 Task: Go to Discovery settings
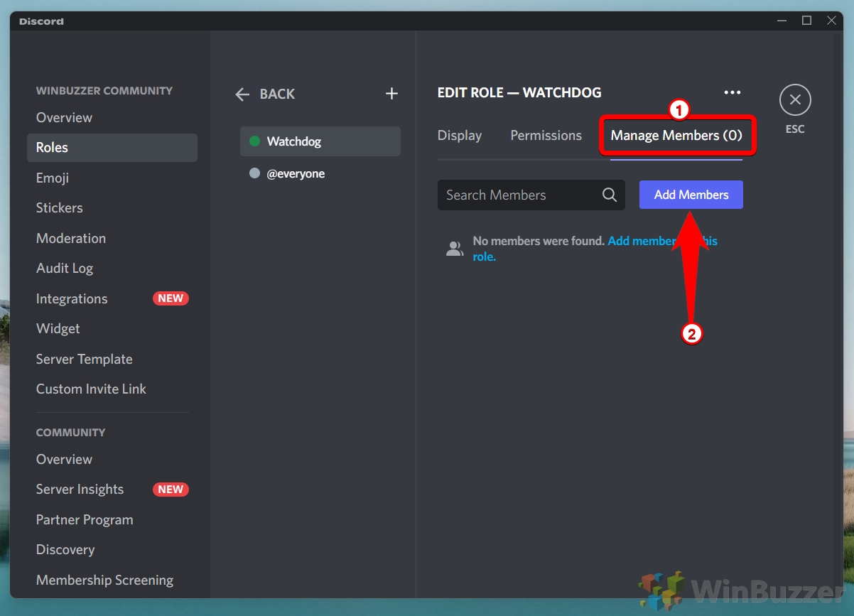112,549
